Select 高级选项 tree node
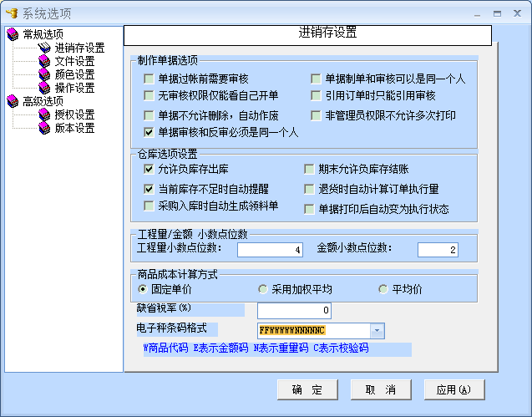The width and height of the screenshot is (532, 417). pos(43,101)
